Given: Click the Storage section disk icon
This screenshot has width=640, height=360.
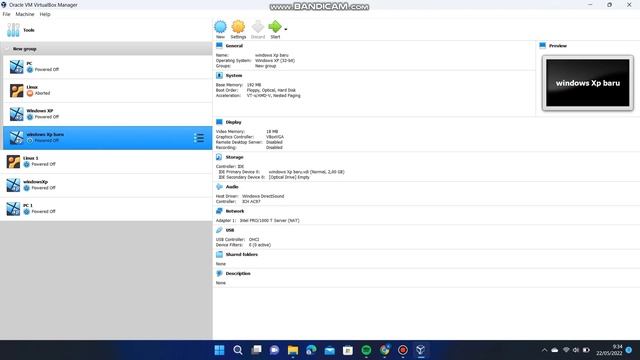Looking at the screenshot, I should tap(219, 157).
